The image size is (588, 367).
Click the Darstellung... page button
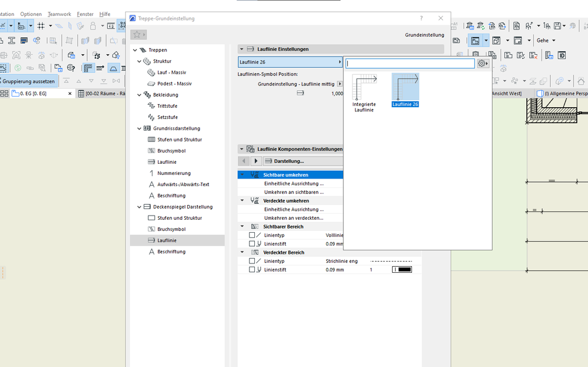point(303,161)
